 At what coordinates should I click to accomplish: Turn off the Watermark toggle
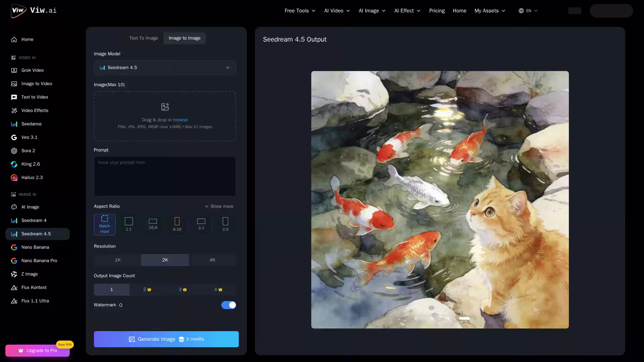(228, 305)
